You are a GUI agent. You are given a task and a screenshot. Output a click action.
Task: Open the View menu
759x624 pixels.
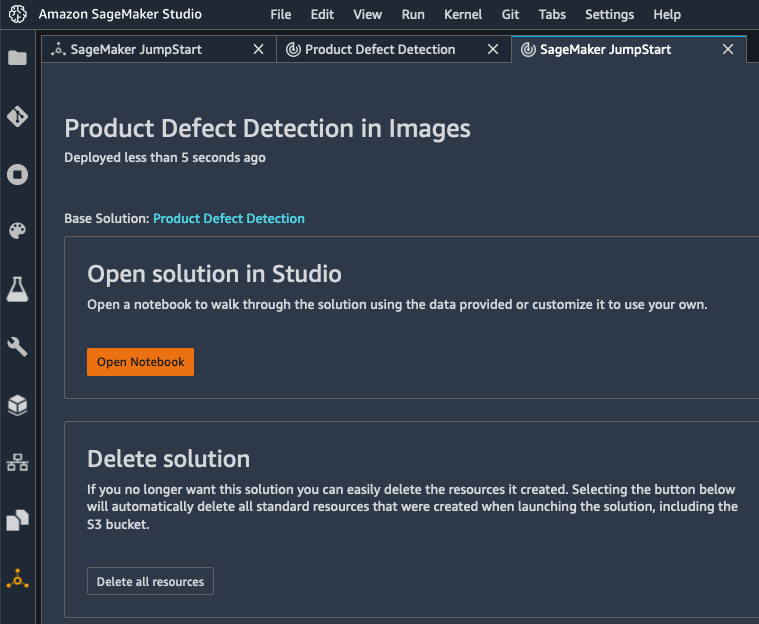[x=367, y=15]
